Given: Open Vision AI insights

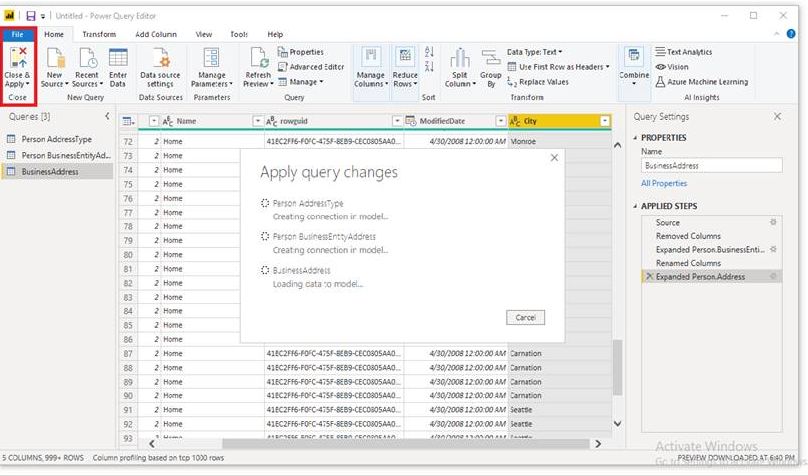Looking at the screenshot, I should click(x=672, y=67).
